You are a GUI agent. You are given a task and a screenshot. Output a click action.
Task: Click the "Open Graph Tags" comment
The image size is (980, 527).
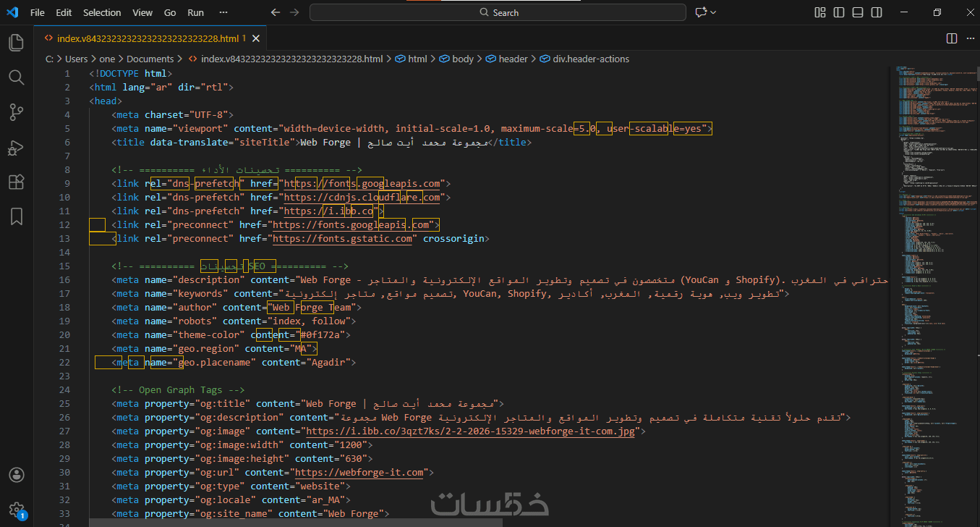pos(178,390)
